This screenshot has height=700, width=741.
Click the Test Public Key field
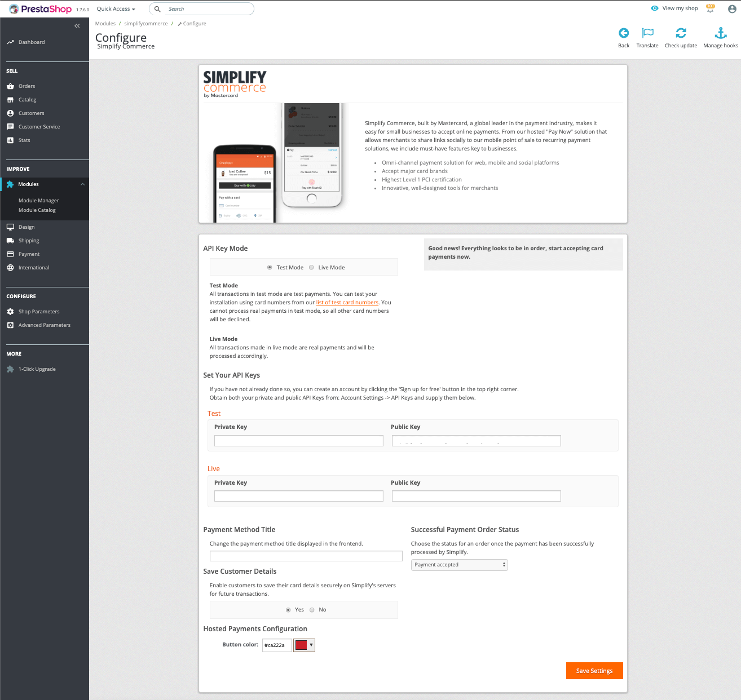[477, 441]
